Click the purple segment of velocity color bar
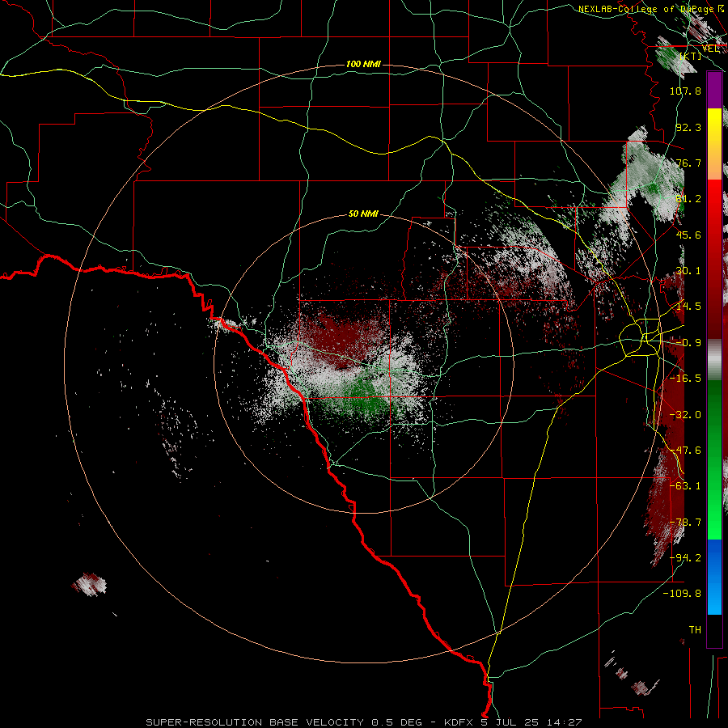Screen dimensions: 728x728 click(x=714, y=90)
